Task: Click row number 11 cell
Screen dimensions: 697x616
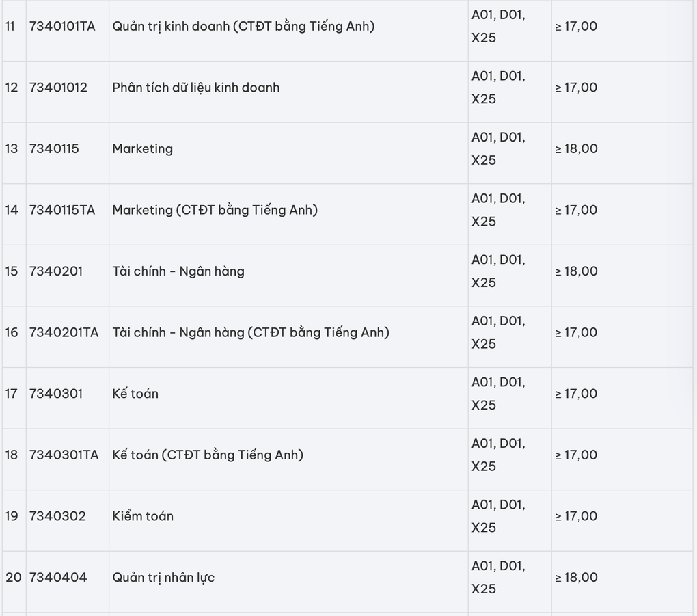Action: coord(14,31)
